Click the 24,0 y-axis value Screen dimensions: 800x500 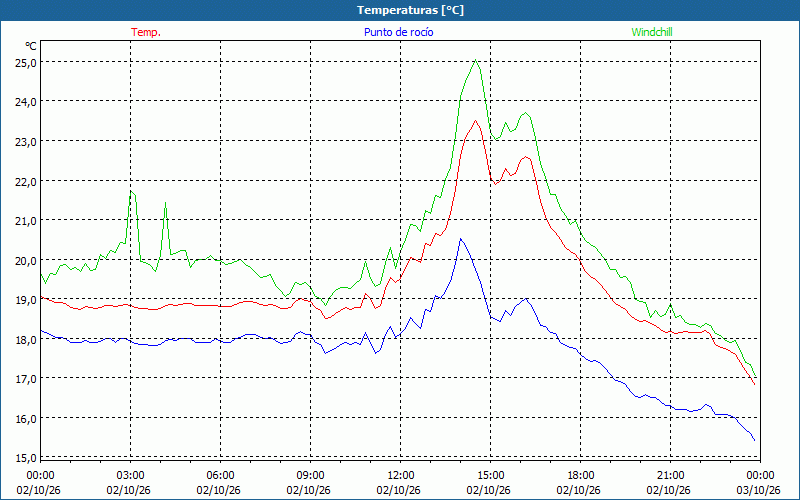26,102
